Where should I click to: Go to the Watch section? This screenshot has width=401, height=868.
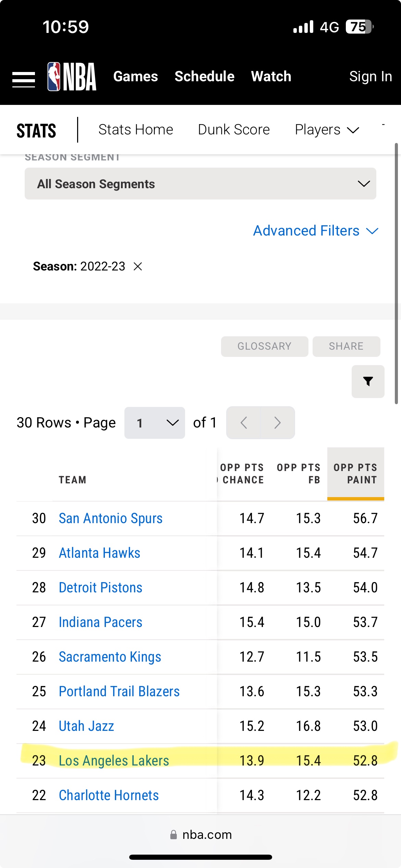click(x=271, y=76)
